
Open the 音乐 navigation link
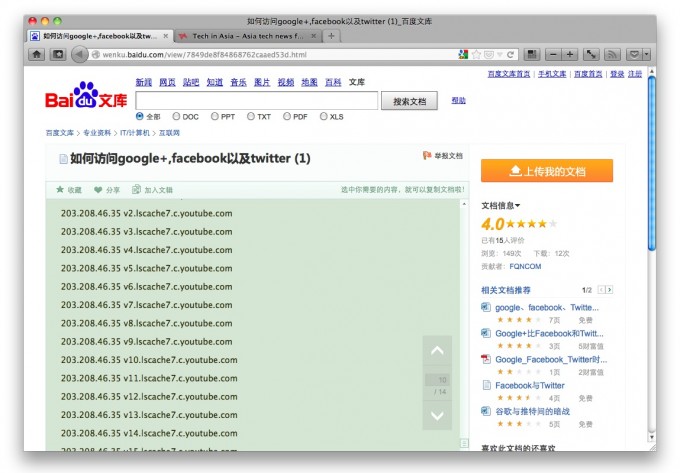[x=238, y=82]
